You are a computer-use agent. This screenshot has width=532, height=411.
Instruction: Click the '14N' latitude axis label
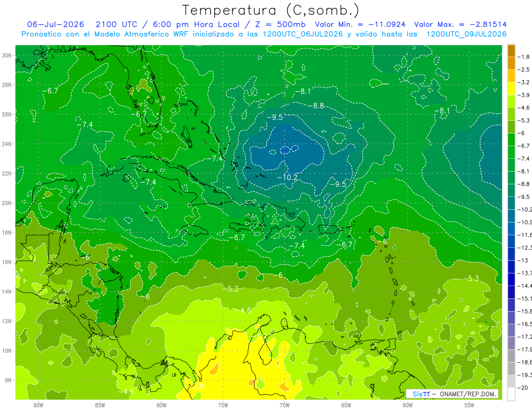(7, 292)
